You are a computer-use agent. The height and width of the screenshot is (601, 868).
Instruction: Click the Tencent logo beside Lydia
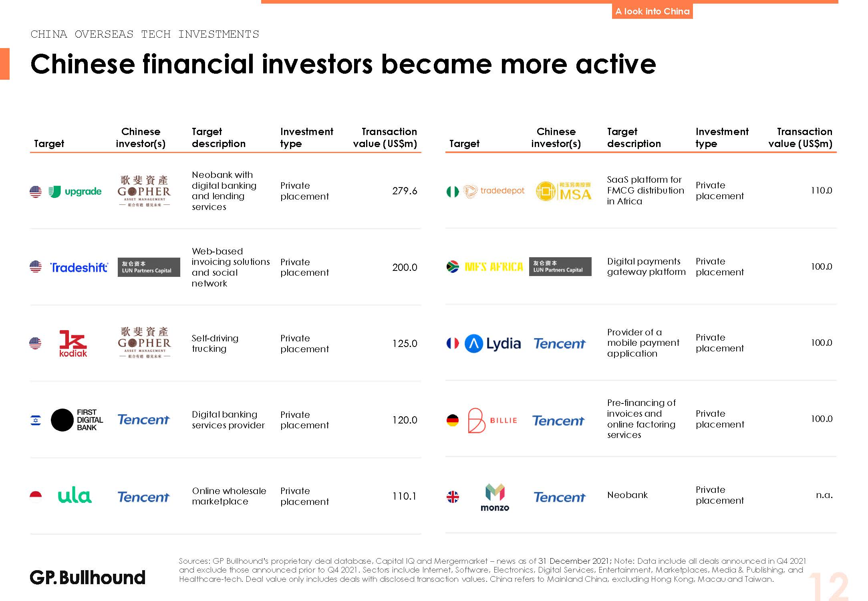560,343
